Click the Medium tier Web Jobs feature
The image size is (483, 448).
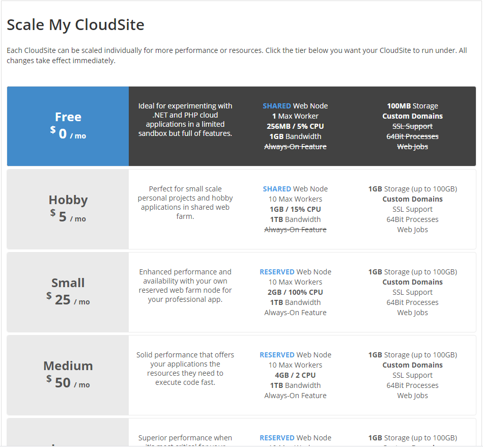click(x=412, y=396)
